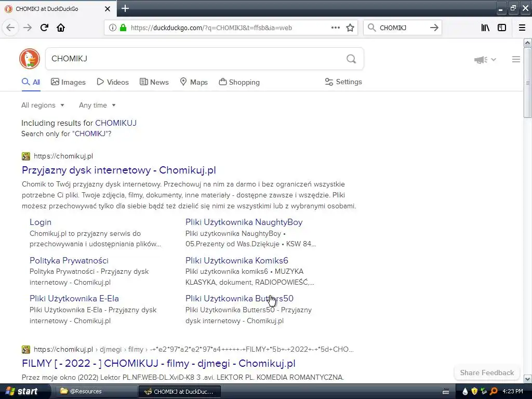
Task: Submit the toolbar search with the arrow
Action: coord(434,28)
